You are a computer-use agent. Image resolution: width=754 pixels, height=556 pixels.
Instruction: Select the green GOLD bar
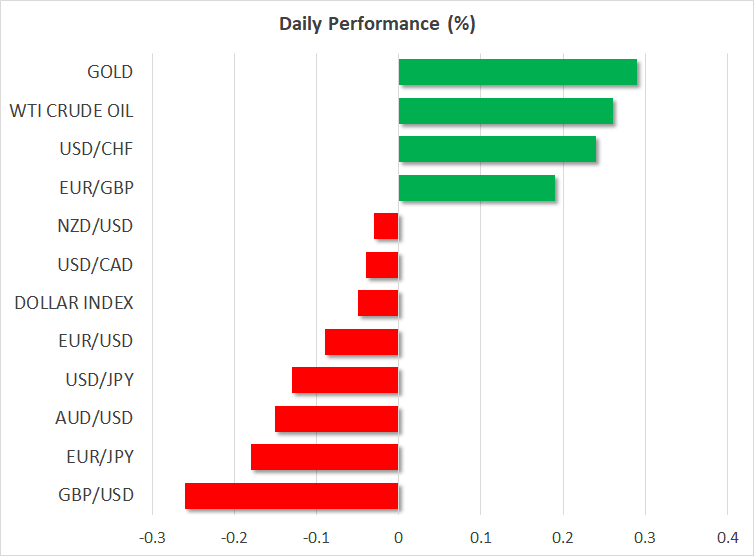(x=517, y=72)
